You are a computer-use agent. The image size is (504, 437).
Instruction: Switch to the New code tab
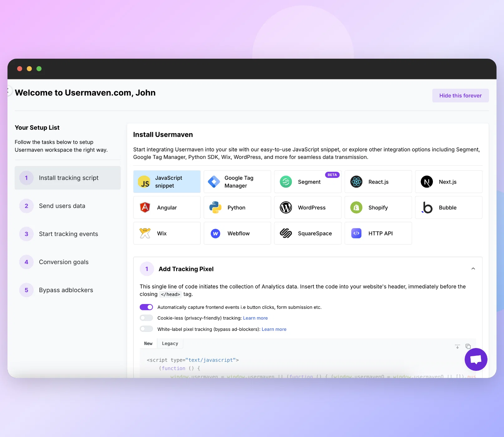pos(148,343)
